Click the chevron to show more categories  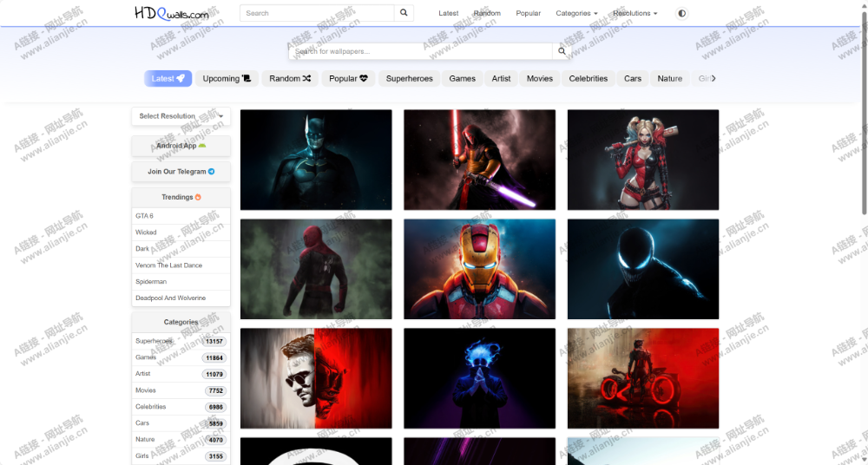pyautogui.click(x=713, y=79)
